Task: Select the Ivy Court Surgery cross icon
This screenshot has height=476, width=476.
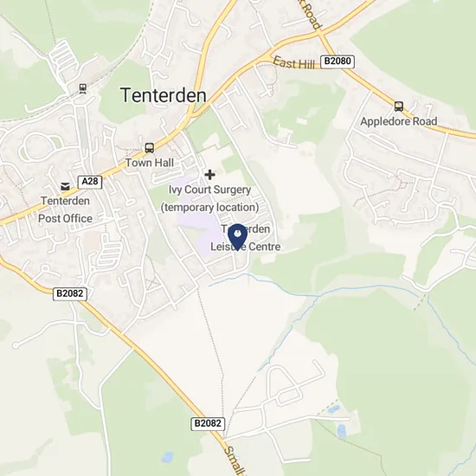Action: pyautogui.click(x=209, y=175)
